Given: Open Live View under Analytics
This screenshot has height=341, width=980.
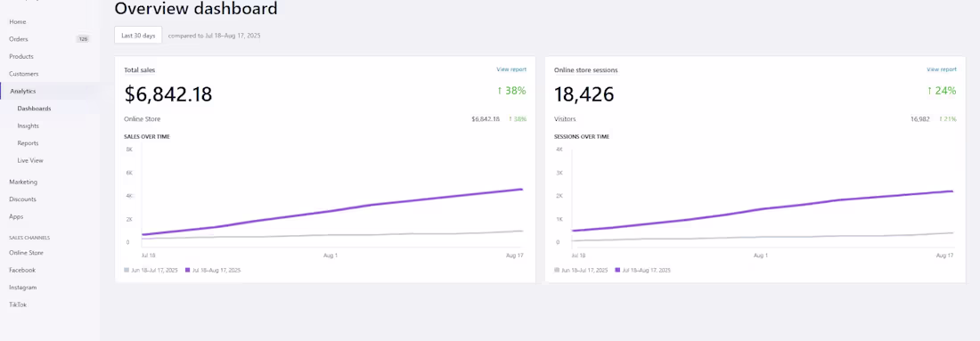Looking at the screenshot, I should (x=30, y=161).
